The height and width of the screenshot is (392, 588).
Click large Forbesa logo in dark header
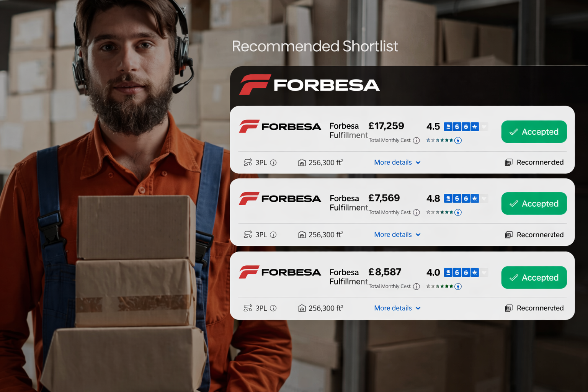pos(309,85)
